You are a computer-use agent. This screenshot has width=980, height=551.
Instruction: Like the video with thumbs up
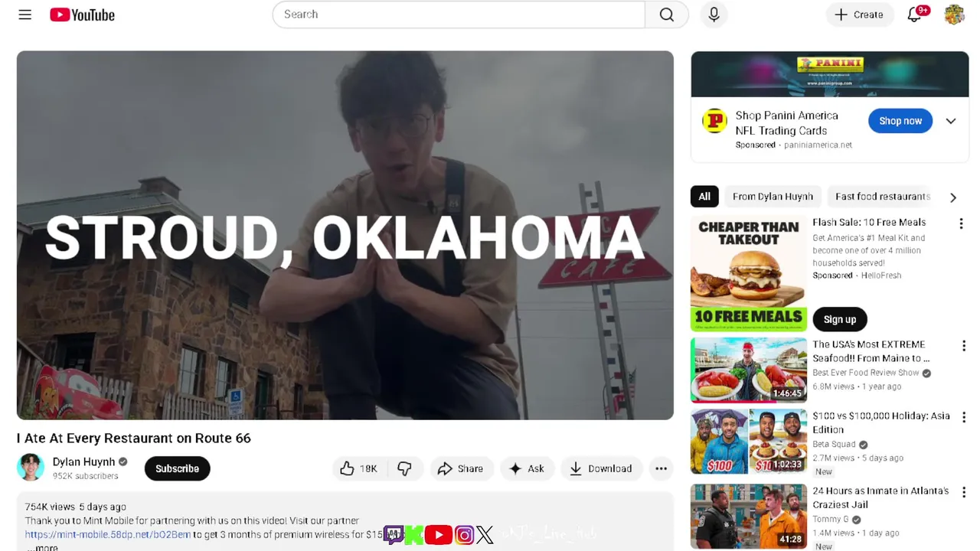(x=358, y=468)
